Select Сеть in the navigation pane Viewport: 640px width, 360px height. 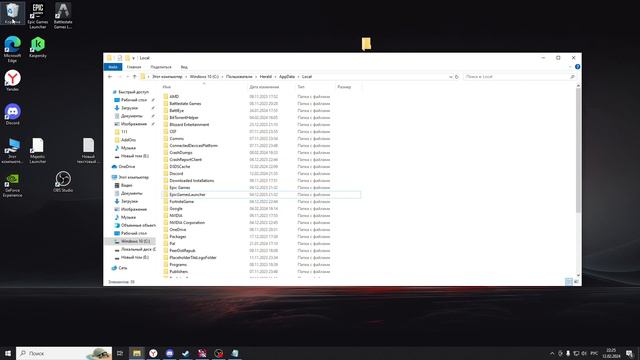(122, 268)
